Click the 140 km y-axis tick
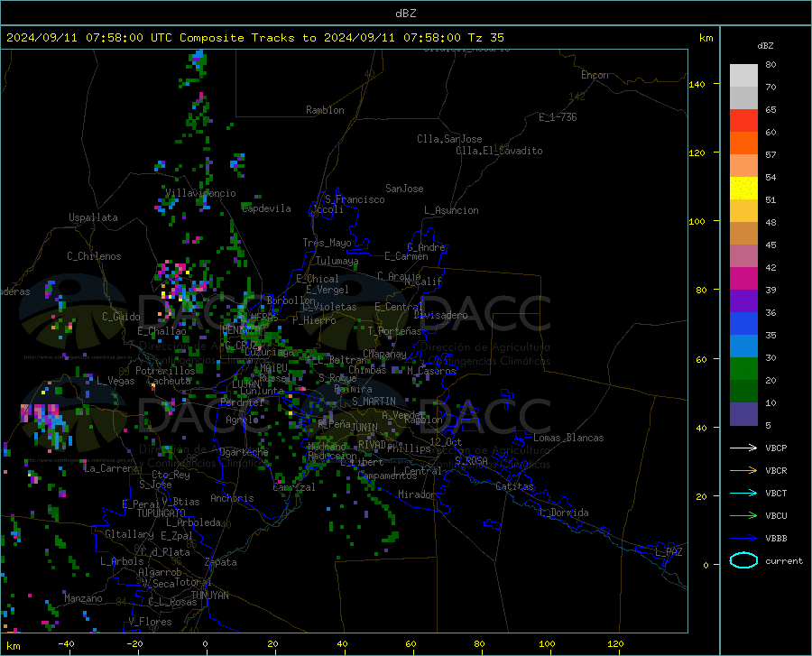 coord(697,85)
